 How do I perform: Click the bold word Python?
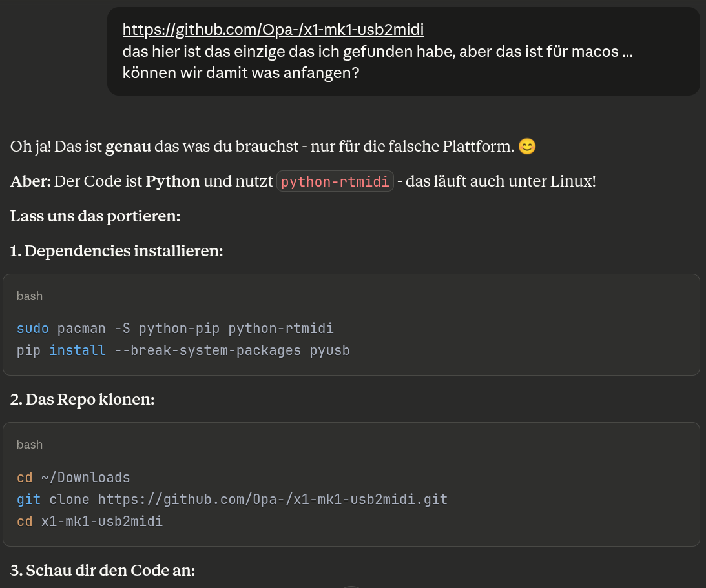(172, 181)
